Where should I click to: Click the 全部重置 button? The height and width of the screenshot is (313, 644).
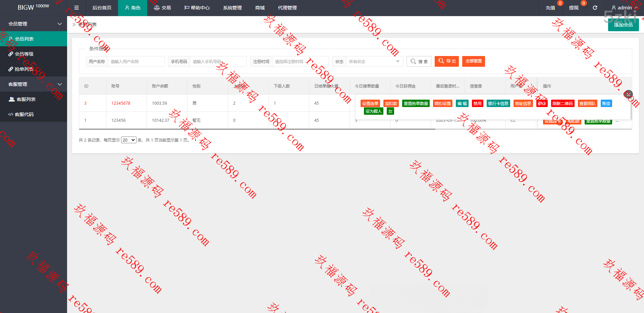click(473, 61)
